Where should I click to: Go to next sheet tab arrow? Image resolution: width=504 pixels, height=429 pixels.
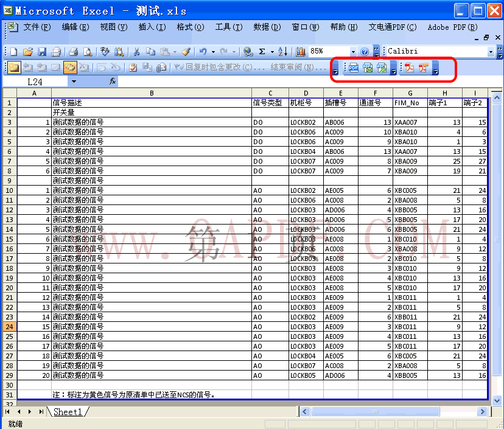(30, 411)
